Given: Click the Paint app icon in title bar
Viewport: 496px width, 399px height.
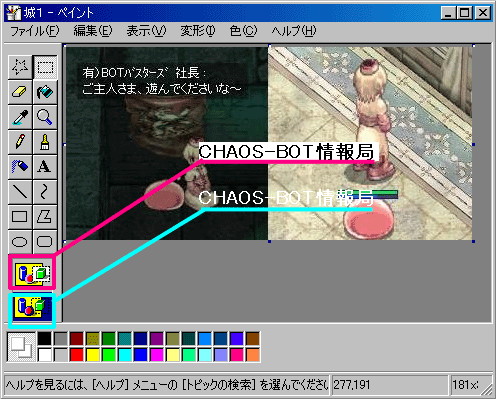Looking at the screenshot, I should point(14,13).
